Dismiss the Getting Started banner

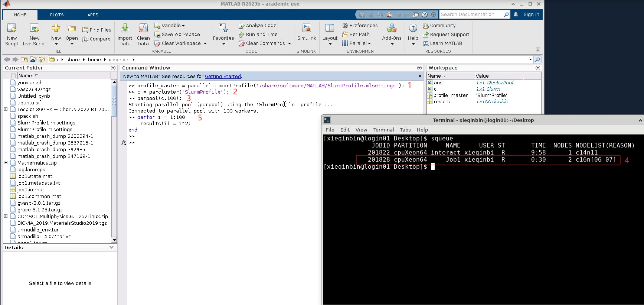click(x=420, y=76)
